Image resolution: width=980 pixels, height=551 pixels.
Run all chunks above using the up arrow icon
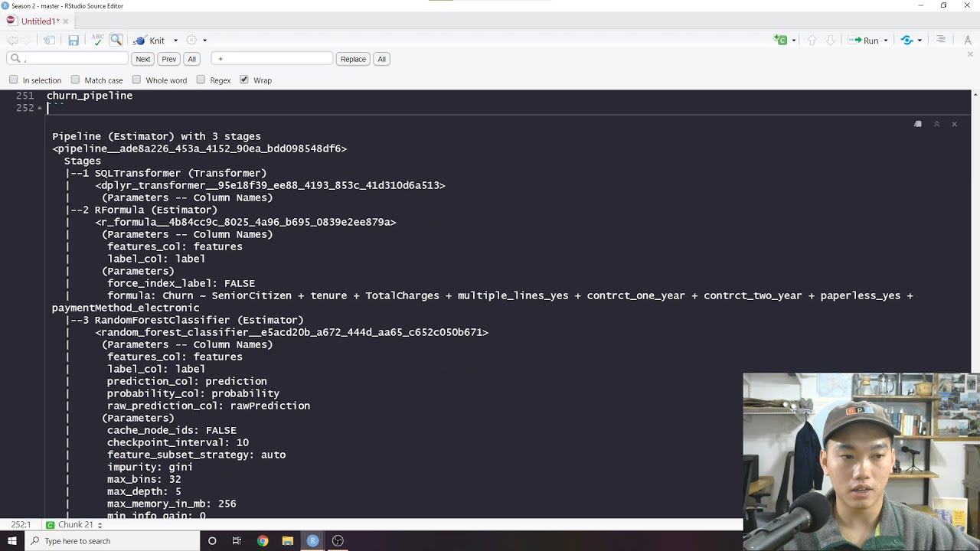812,40
